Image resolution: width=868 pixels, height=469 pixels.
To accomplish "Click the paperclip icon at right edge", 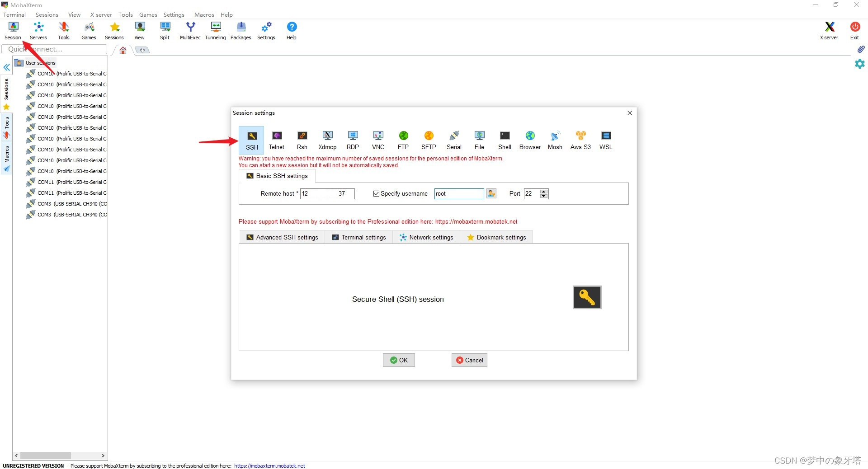I will [861, 49].
